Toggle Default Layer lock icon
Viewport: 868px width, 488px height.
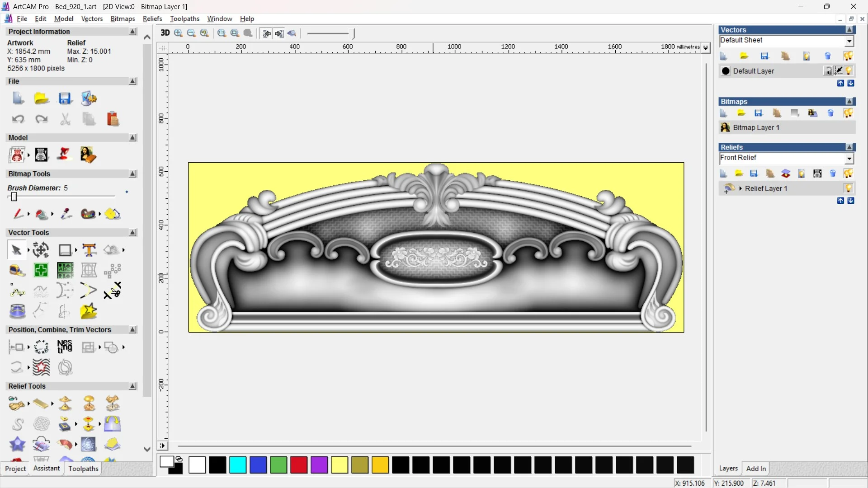pyautogui.click(x=828, y=71)
